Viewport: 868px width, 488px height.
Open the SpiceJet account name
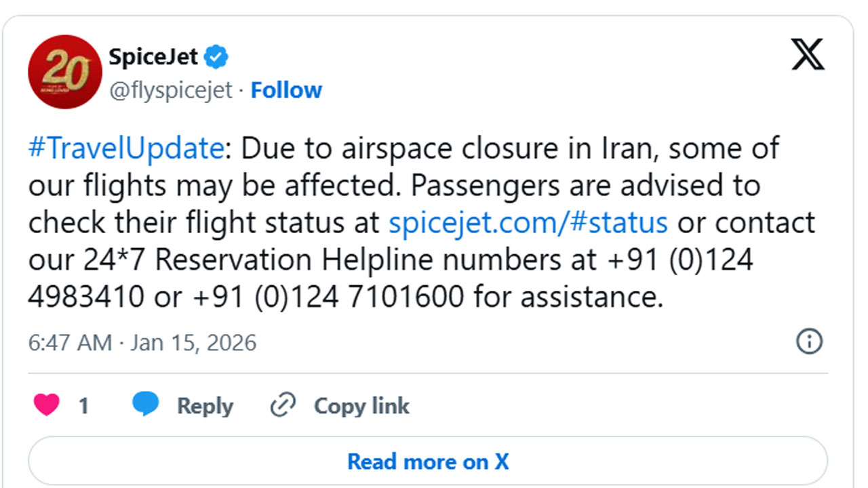[x=153, y=57]
